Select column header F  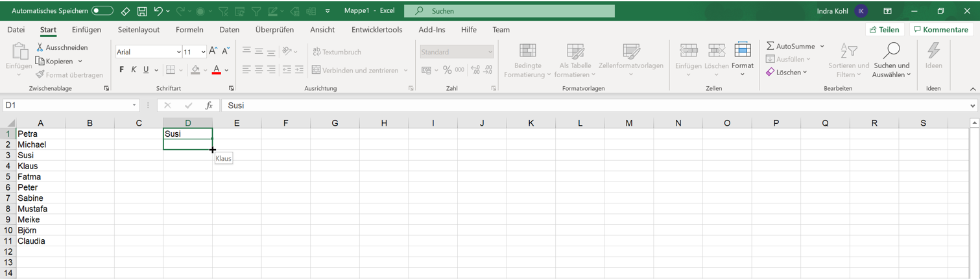[x=285, y=123]
